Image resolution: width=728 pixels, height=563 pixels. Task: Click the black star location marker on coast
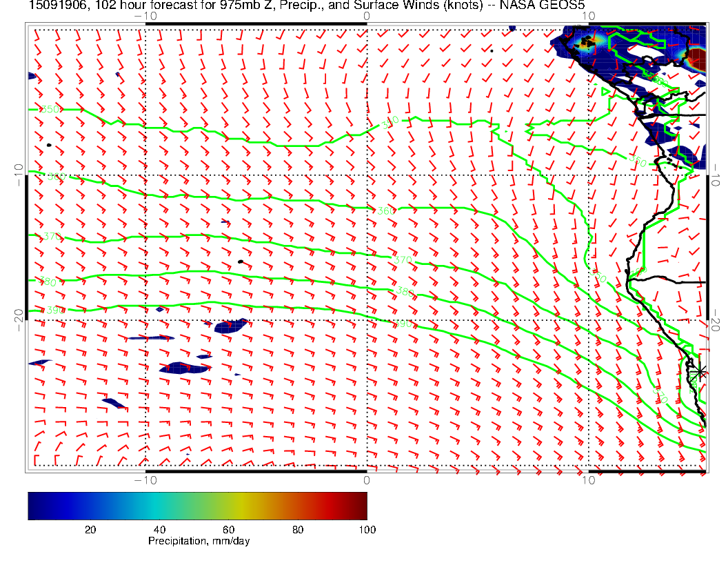click(x=700, y=372)
